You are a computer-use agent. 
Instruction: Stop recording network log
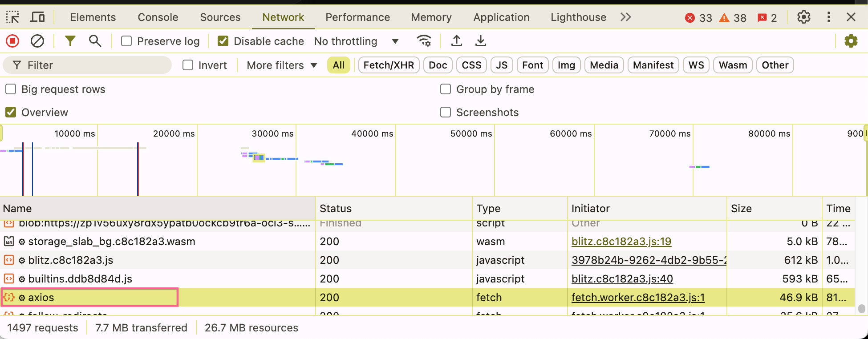(12, 41)
